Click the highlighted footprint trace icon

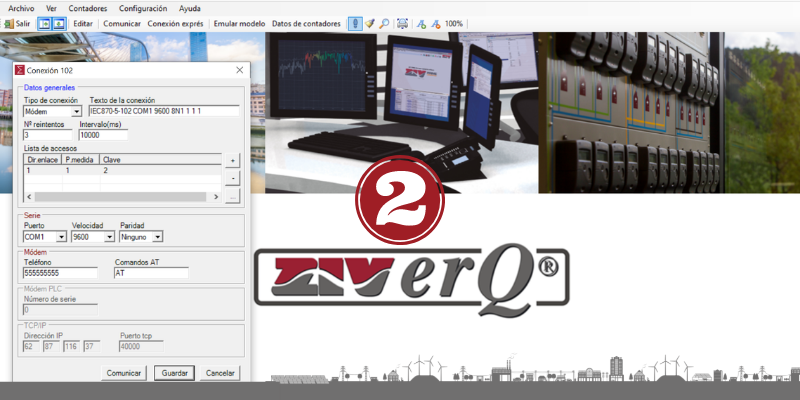[355, 23]
